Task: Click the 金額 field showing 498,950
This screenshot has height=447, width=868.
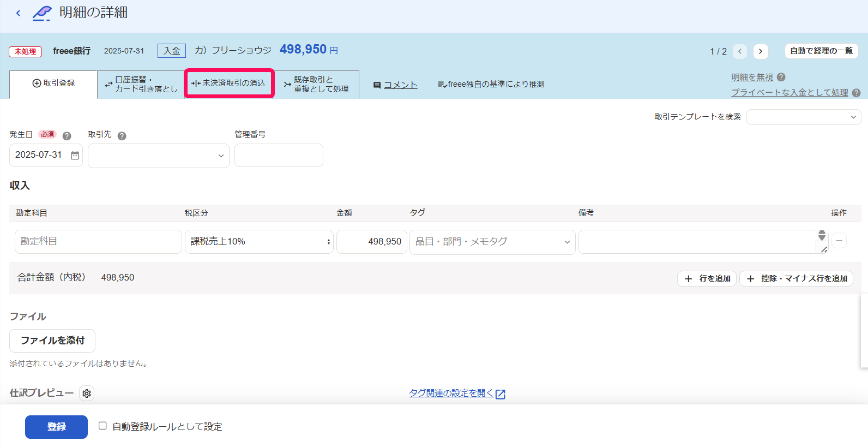Action: 371,242
